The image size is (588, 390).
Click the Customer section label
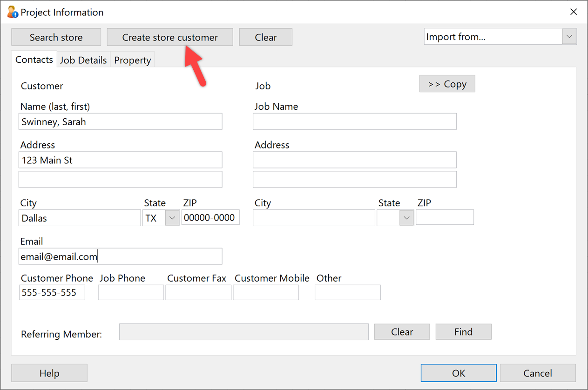click(42, 86)
